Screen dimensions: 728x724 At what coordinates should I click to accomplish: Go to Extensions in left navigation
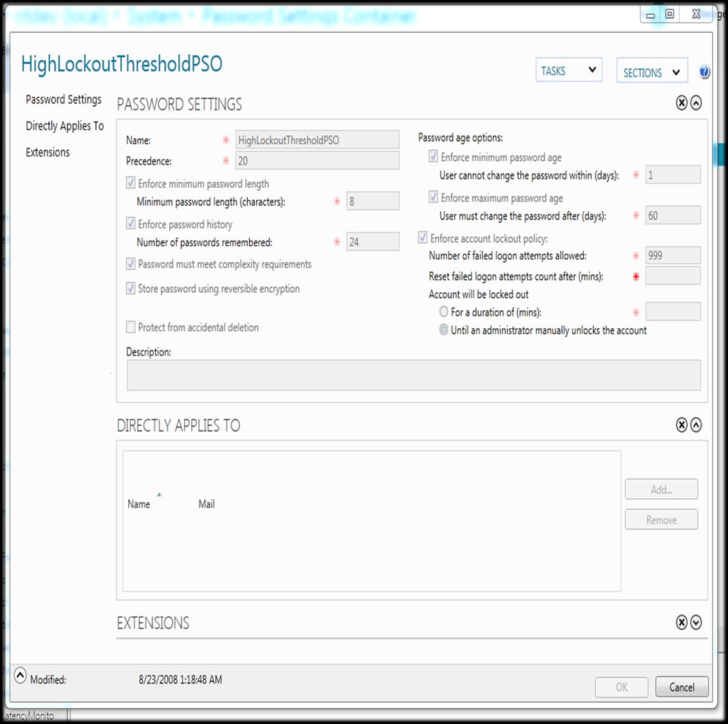point(48,153)
